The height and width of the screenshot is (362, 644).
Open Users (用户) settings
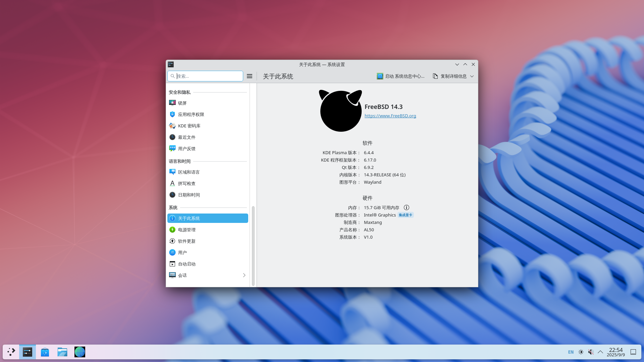(208, 252)
